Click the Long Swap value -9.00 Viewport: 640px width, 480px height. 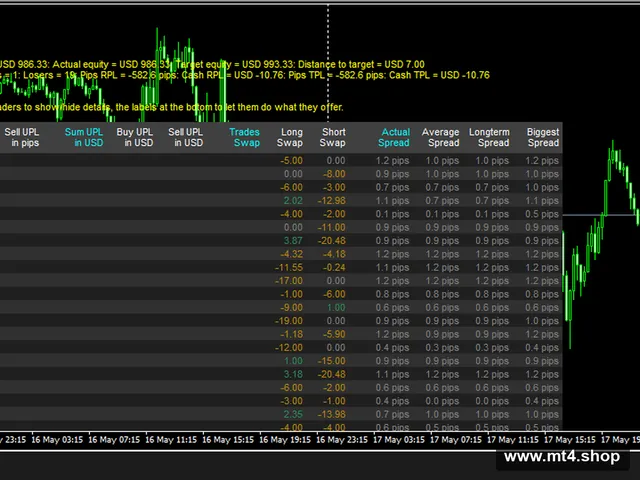tap(291, 308)
